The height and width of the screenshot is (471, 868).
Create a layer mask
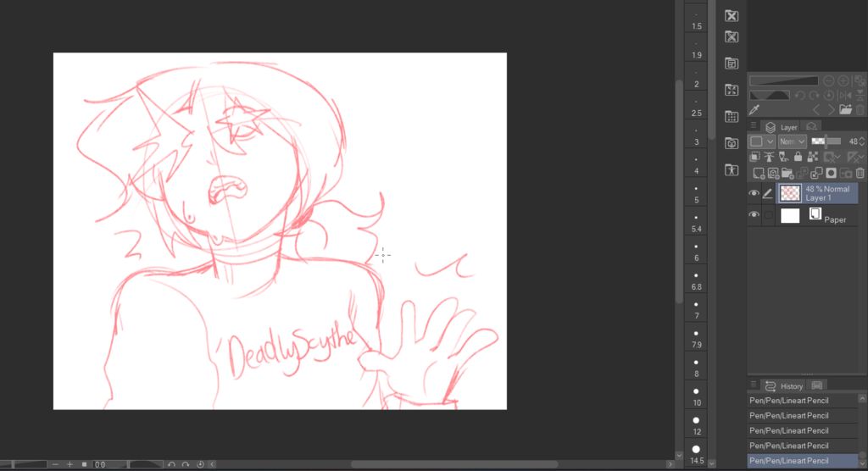point(831,173)
